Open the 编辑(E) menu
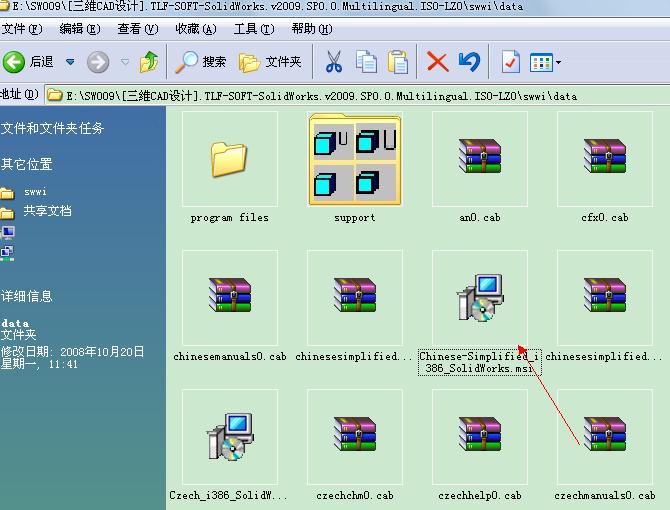Screen dimensions: 670x510 tap(79, 29)
